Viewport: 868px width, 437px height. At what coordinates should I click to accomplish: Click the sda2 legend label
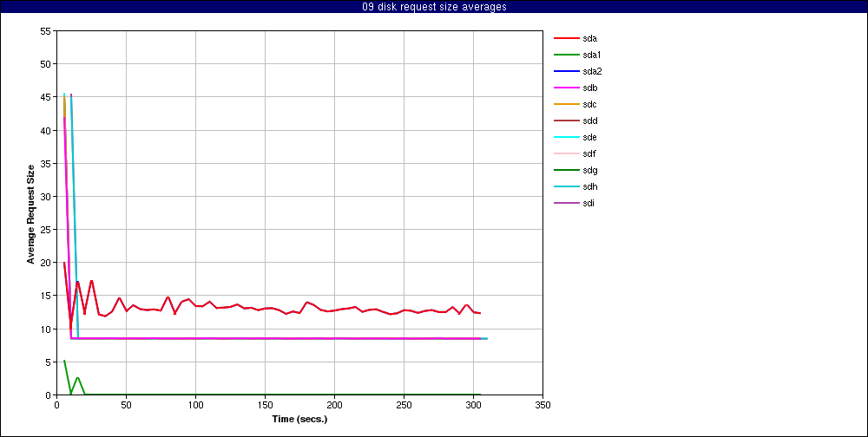tap(592, 71)
